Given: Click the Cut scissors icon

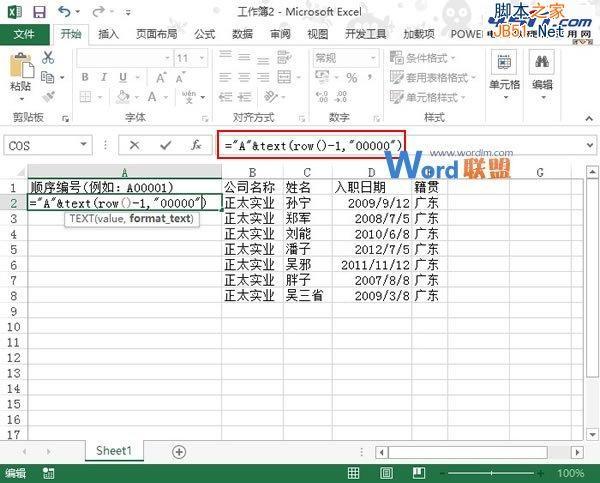Looking at the screenshot, I should point(48,57).
